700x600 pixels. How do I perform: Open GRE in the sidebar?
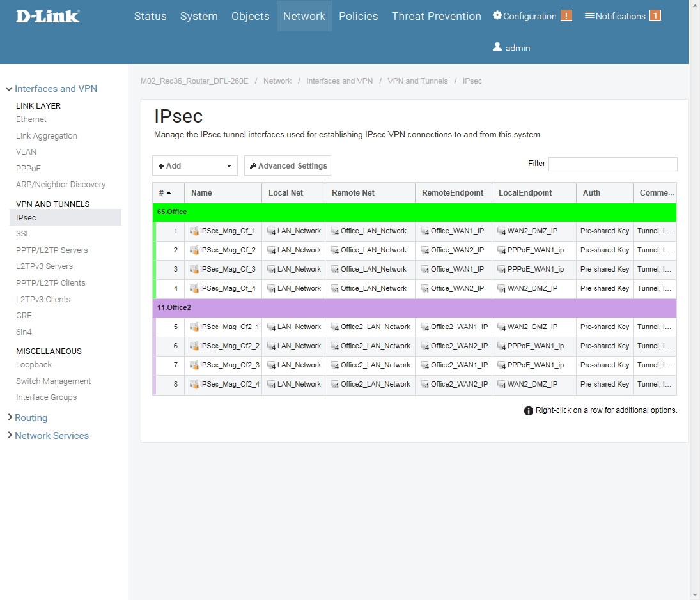pos(24,316)
